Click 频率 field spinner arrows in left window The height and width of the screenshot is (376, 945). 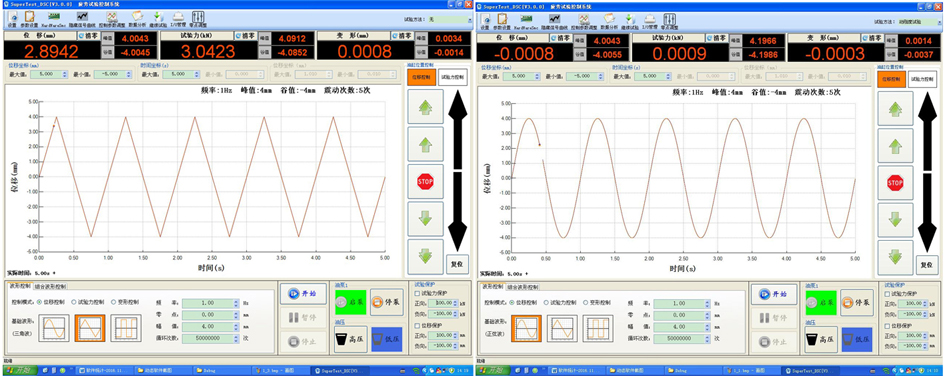click(237, 303)
